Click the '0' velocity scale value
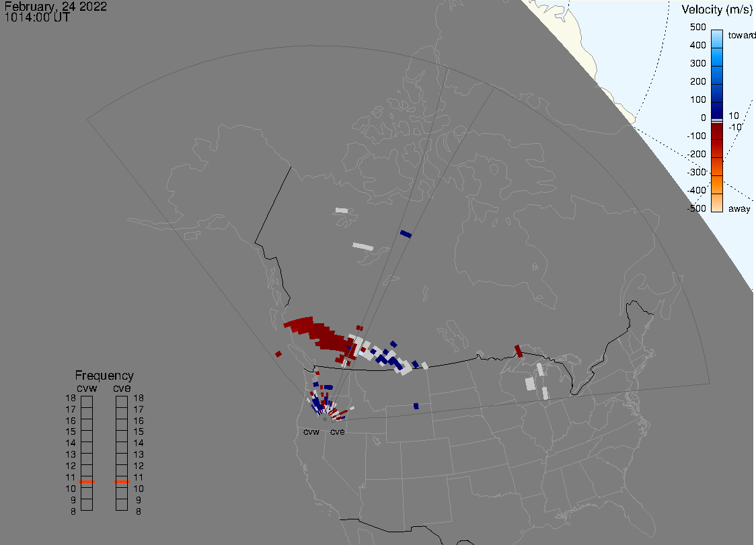Viewport: 756px width, 545px height. coord(704,118)
